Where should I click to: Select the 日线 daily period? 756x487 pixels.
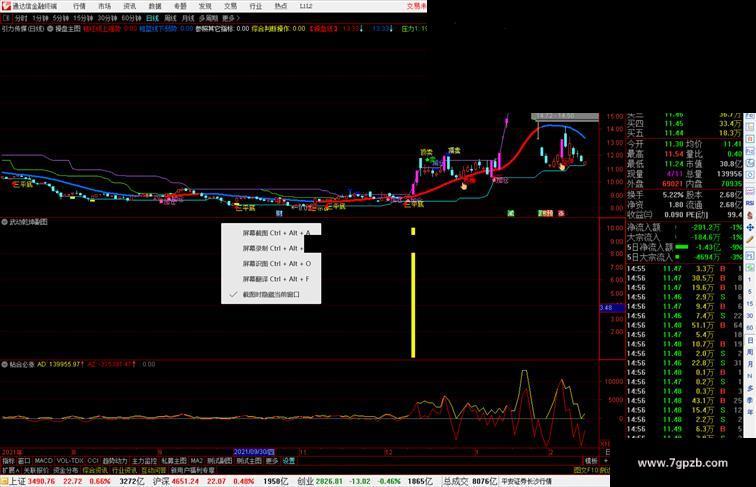coord(152,18)
